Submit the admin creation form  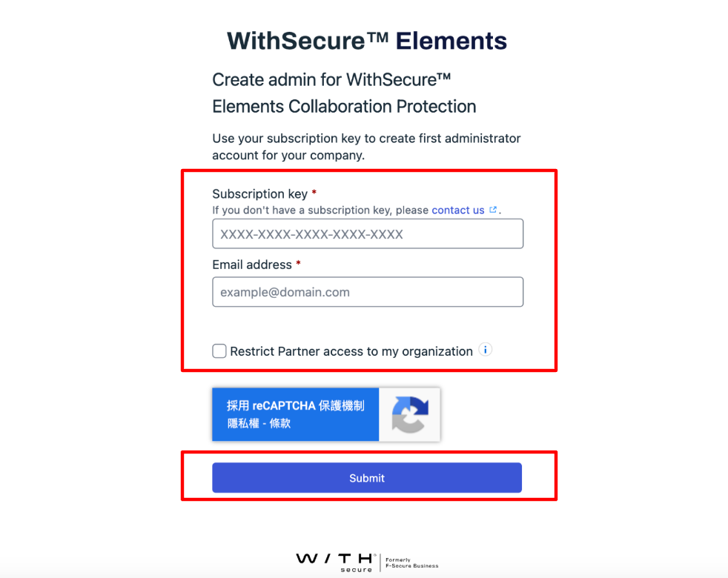point(367,478)
